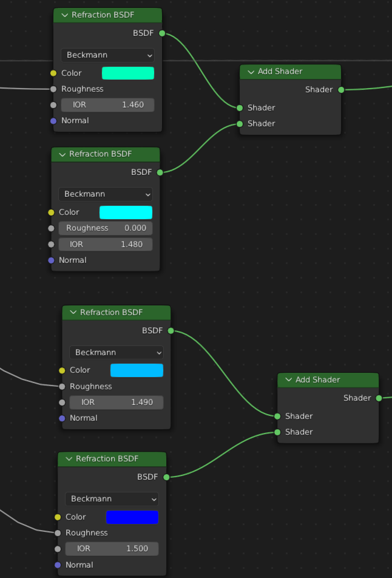
Task: Open the pure blue color swatch
Action: (x=132, y=517)
